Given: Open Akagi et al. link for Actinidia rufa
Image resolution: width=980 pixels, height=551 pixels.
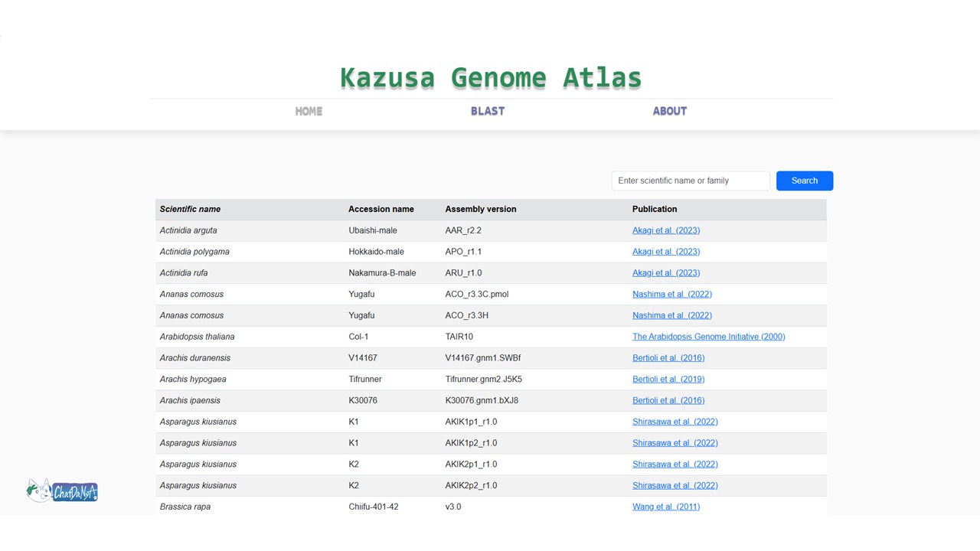Looking at the screenshot, I should pyautogui.click(x=665, y=273).
